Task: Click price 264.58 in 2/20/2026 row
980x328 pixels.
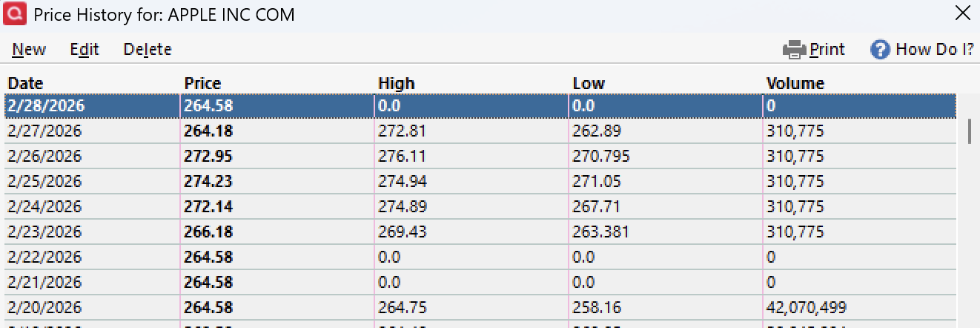Action: point(208,307)
